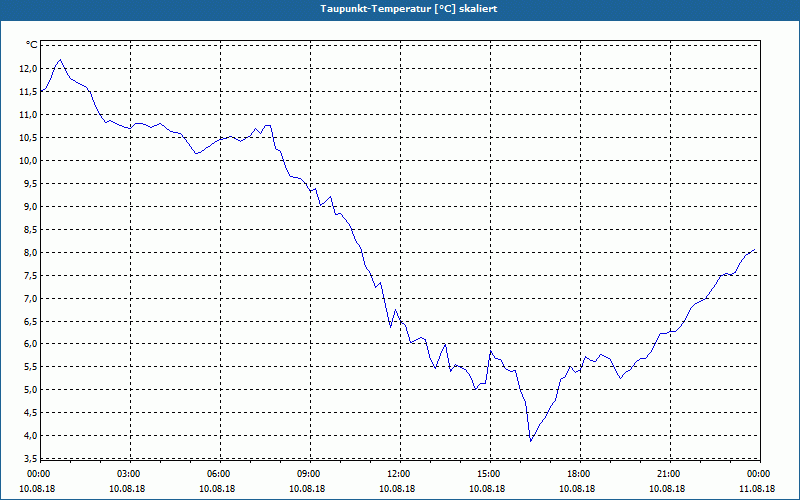Select the 4,0 y-axis label

(x=30, y=436)
